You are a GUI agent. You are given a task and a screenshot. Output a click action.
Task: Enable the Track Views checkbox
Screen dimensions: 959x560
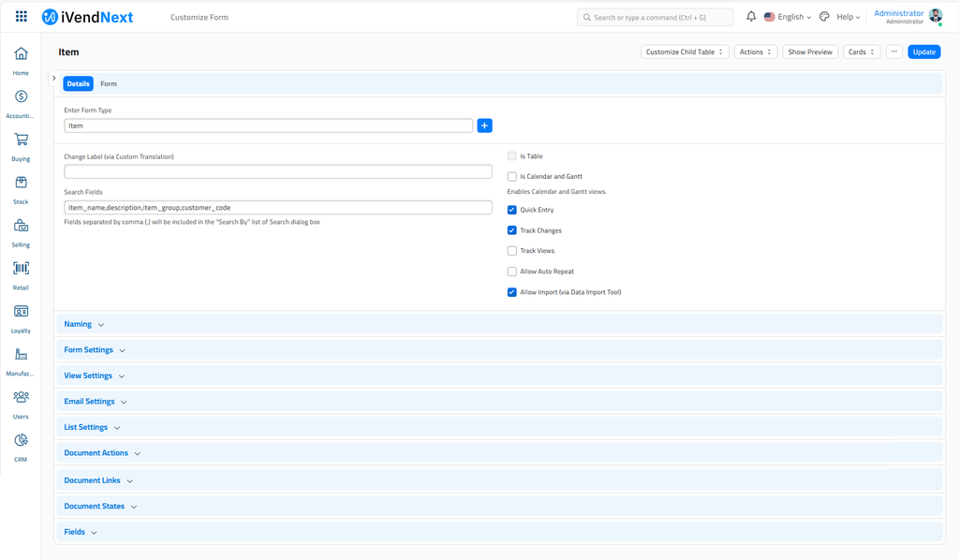(x=512, y=250)
